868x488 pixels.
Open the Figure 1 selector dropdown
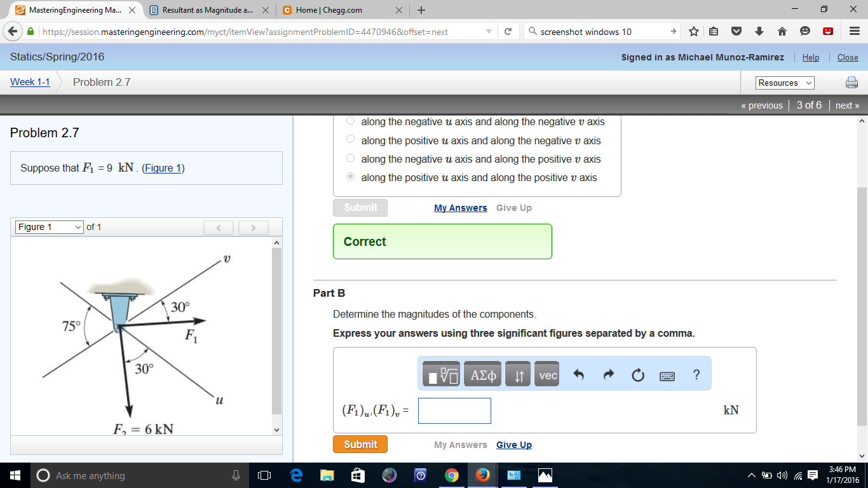(49, 227)
